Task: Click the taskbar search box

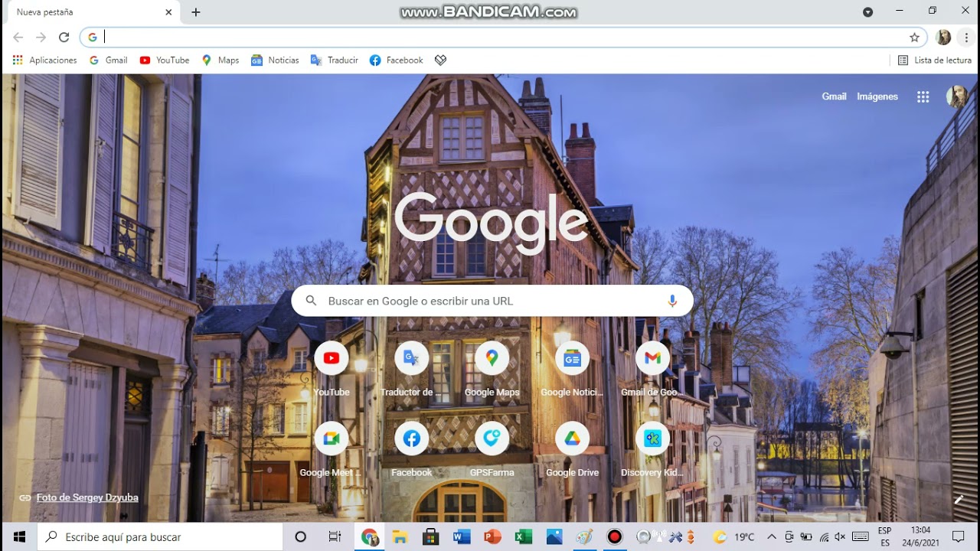Action: [x=161, y=536]
